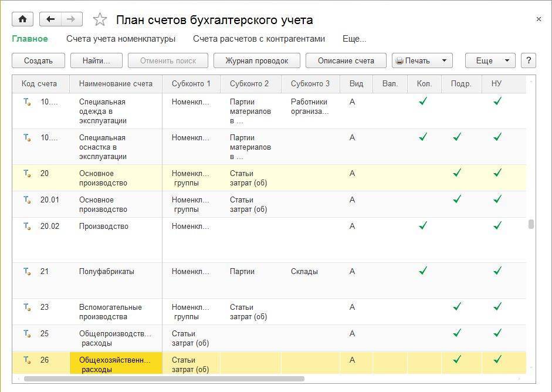Open Счета расчетов с контрагентами tab
The height and width of the screenshot is (392, 552).
coord(259,39)
